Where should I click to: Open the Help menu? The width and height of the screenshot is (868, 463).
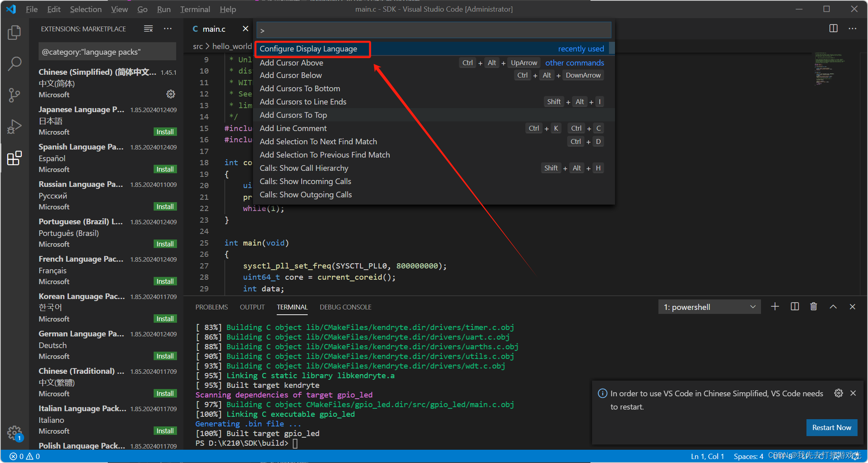[228, 9]
